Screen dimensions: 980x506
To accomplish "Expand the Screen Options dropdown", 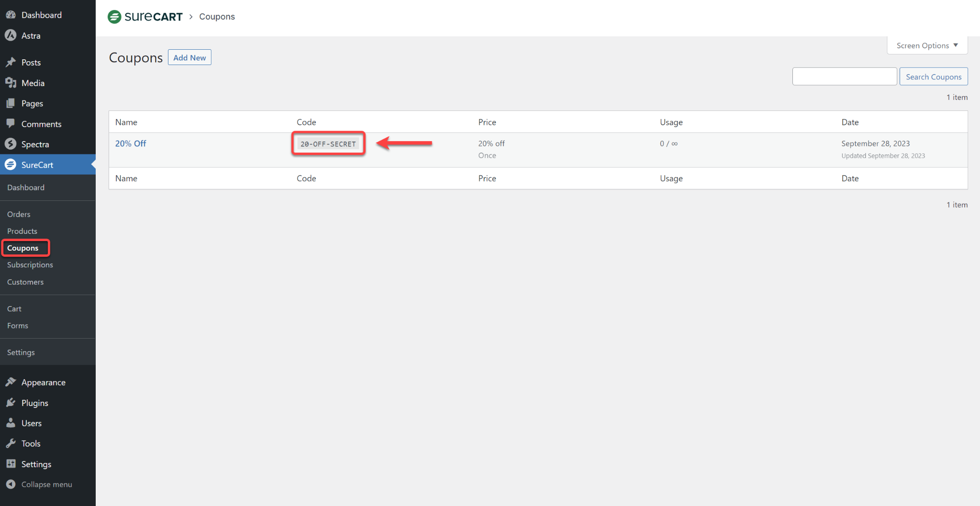I will (x=927, y=45).
